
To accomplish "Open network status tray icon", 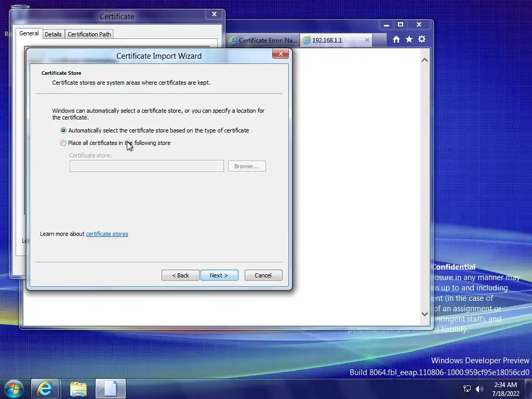I will pos(467,389).
